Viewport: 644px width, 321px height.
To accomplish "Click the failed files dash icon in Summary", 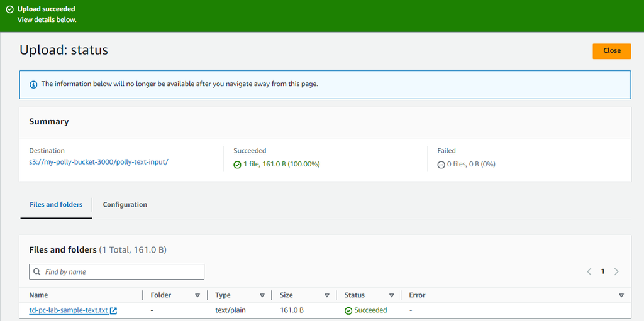I will 441,165.
